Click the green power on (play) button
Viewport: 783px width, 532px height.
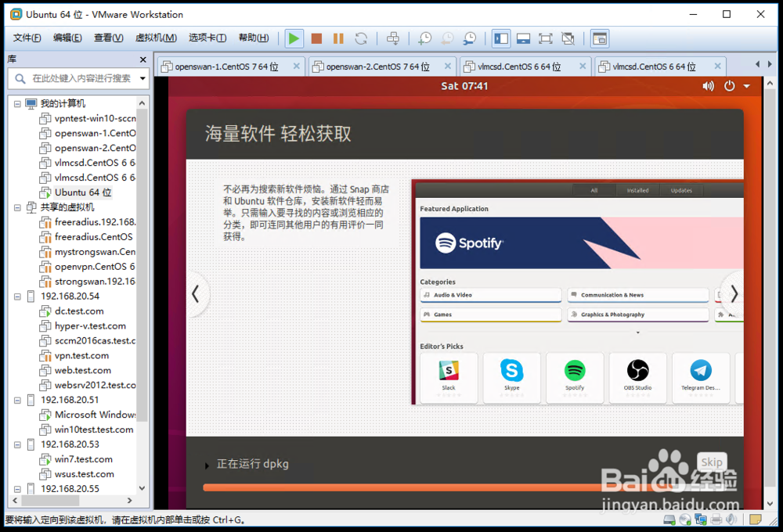coord(294,38)
